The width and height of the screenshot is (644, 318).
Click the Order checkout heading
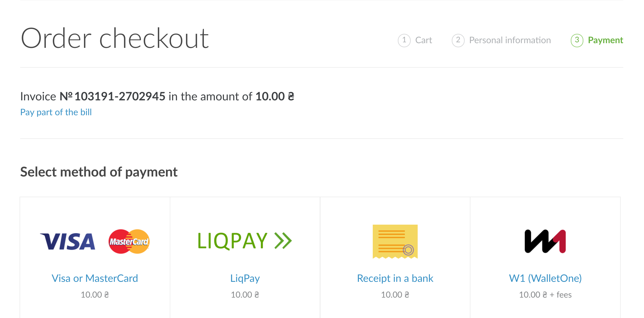115,39
